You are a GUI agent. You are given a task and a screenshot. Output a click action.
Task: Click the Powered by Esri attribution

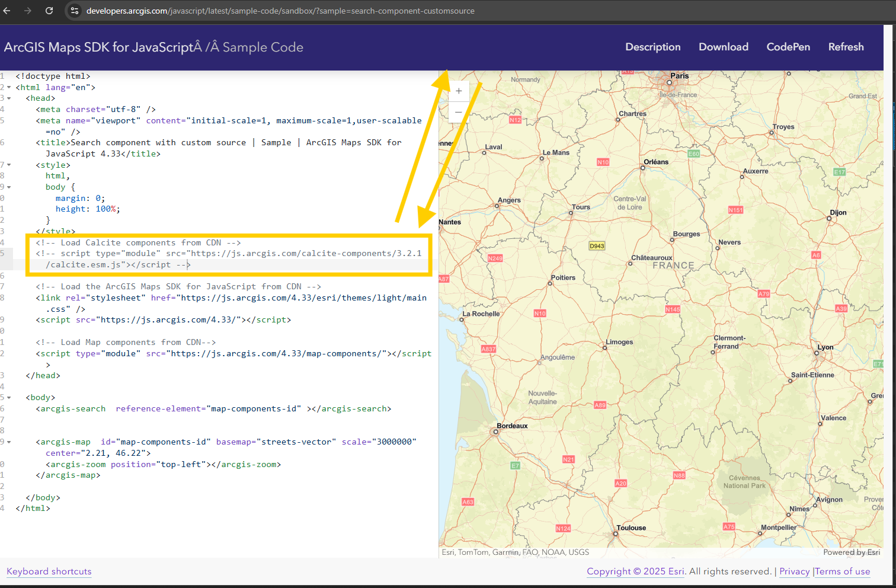coord(852,552)
